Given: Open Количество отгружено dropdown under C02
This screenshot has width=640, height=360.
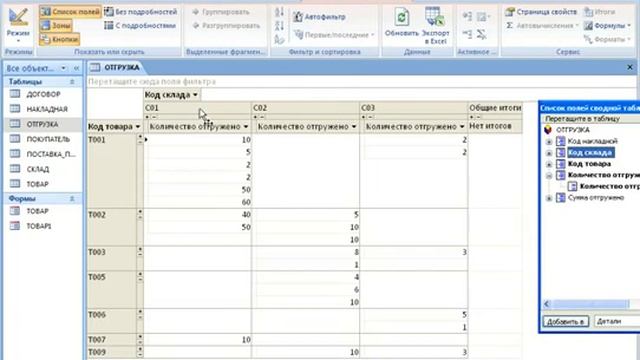Looking at the screenshot, I should (x=354, y=127).
